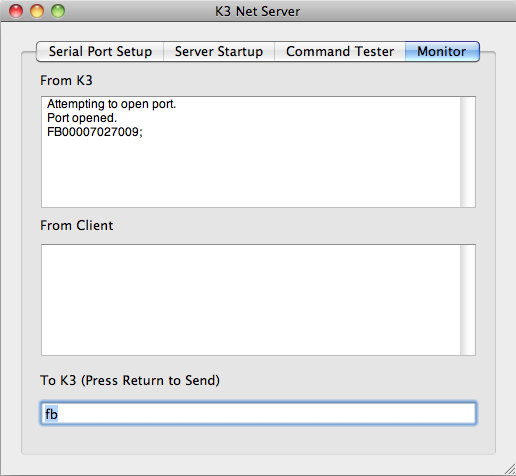This screenshot has width=516, height=476.
Task: Select the Command Tester tab
Action: [x=340, y=51]
